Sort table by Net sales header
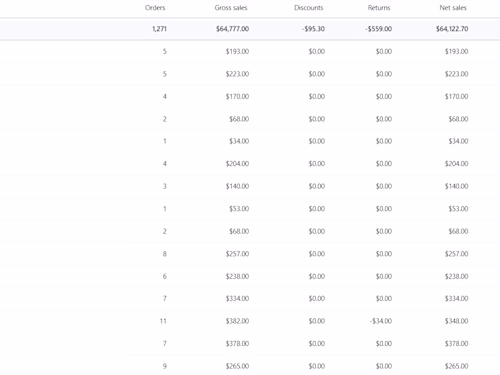The height and width of the screenshot is (375, 500). pyautogui.click(x=453, y=8)
